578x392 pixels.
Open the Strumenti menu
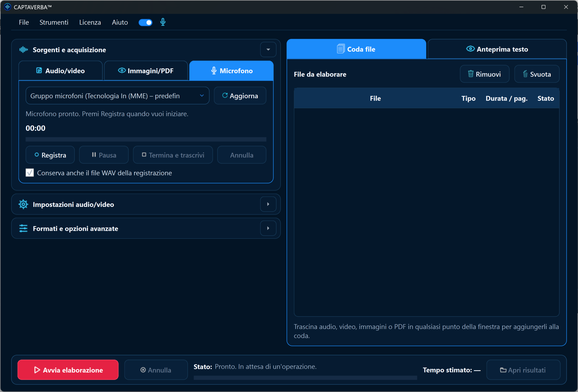coord(54,22)
